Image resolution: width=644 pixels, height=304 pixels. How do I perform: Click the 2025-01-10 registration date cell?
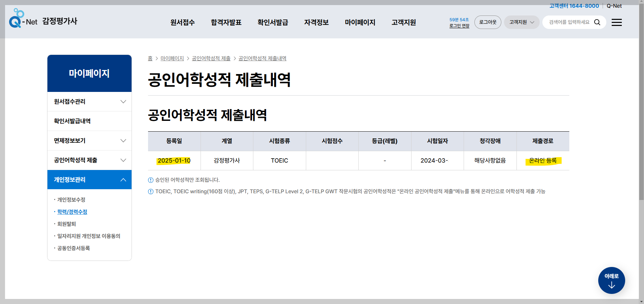click(174, 161)
